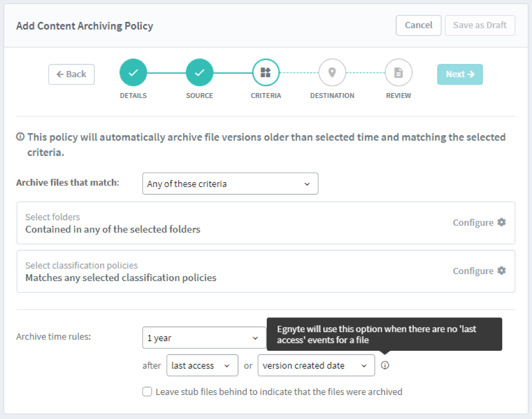Cancel the content archiving policy
Image resolution: width=532 pixels, height=419 pixels.
tap(418, 25)
